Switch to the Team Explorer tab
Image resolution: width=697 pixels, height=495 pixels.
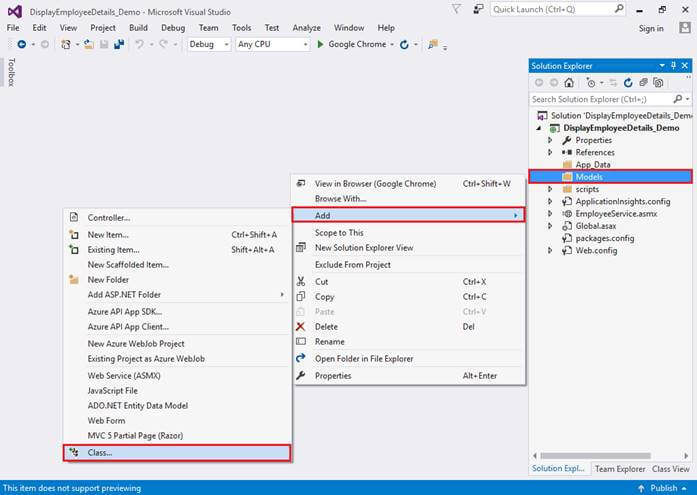[620, 469]
